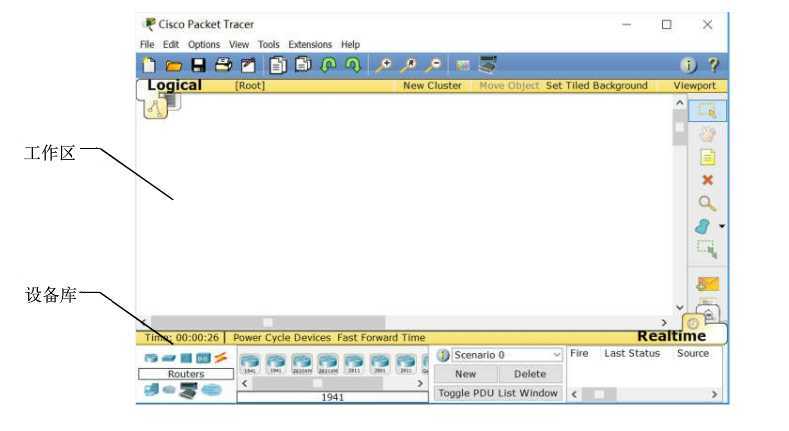789x431 pixels.
Task: Click the Add Simple PDU envelope icon
Action: 707,284
